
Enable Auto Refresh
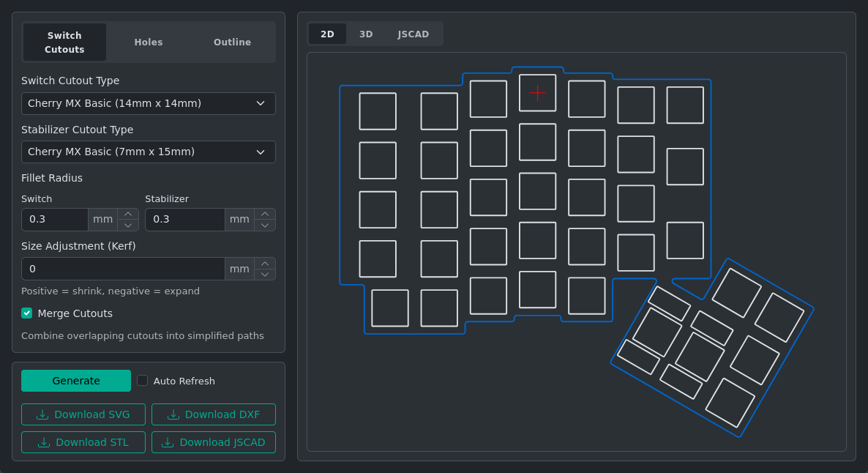point(143,380)
